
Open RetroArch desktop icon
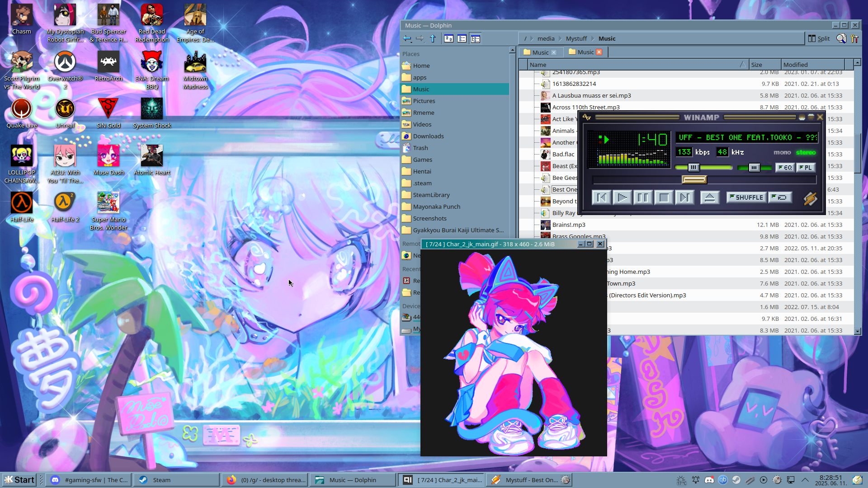[x=108, y=66]
